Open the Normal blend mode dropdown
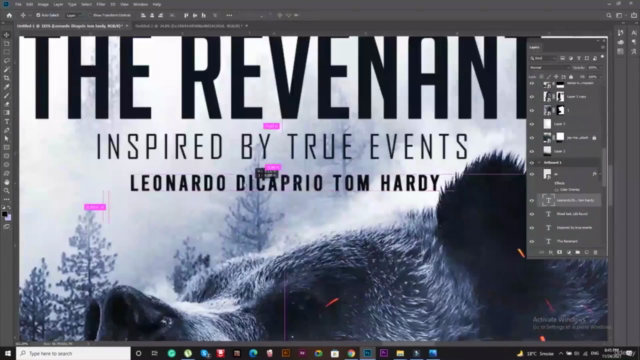This screenshot has width=640, height=360. [549, 68]
